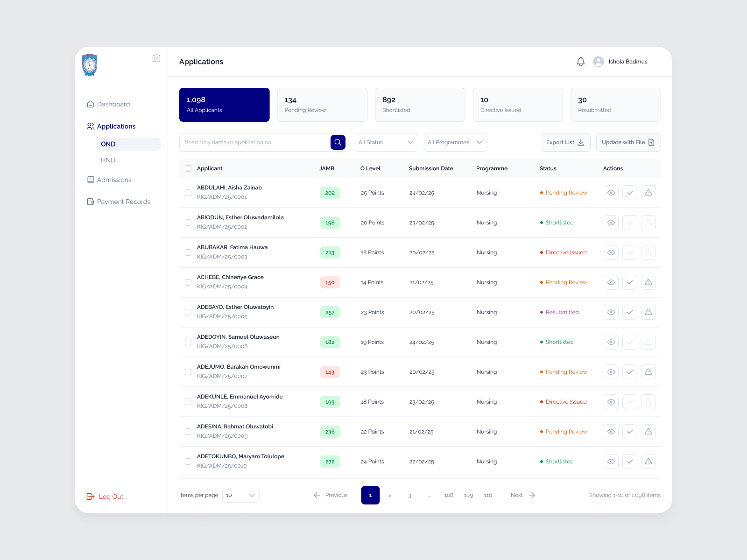Expand the All Status dropdown
747x560 pixels.
coord(386,142)
